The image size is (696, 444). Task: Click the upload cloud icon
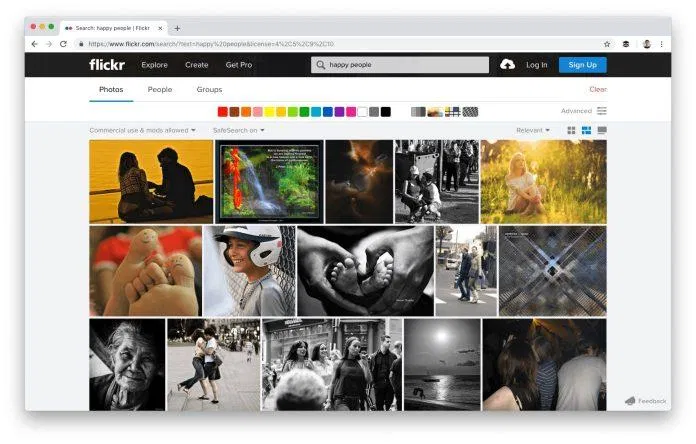(x=507, y=65)
